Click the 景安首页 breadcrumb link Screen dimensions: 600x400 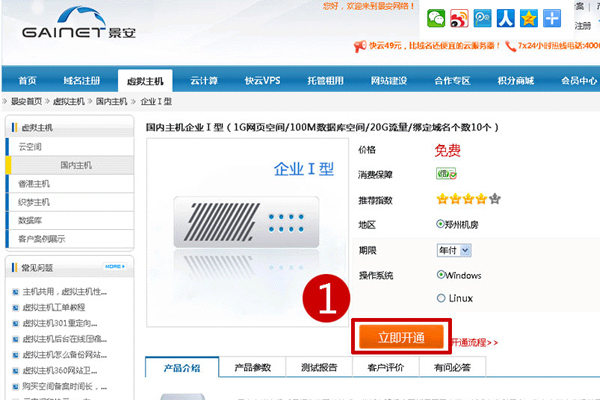click(x=26, y=101)
